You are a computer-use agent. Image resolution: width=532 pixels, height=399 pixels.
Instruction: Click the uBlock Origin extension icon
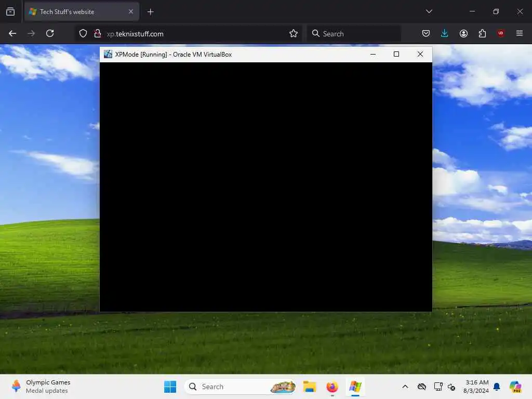[x=501, y=33]
